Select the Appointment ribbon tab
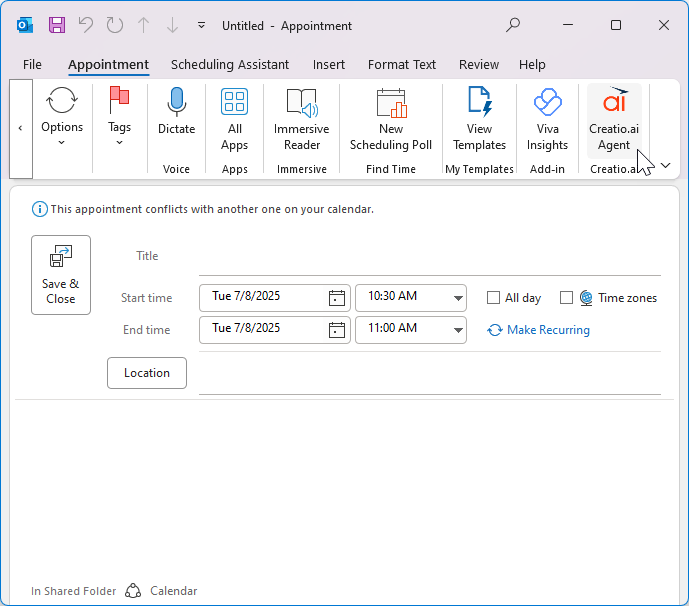 pos(109,65)
